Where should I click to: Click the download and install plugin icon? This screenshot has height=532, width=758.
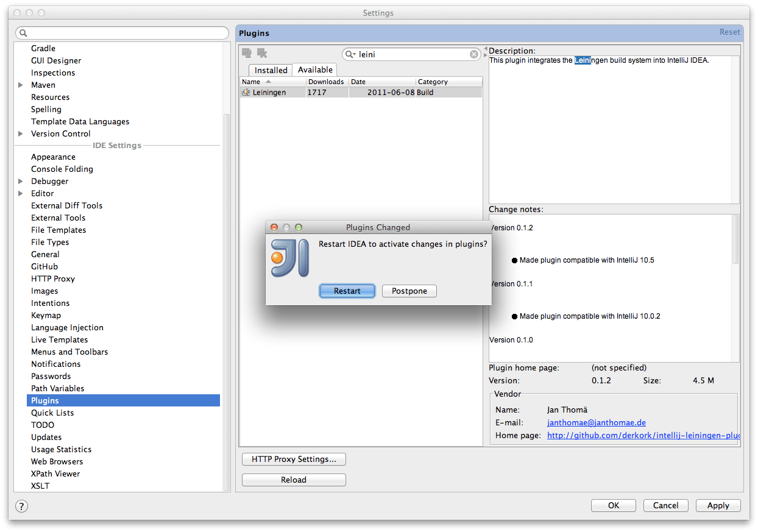pyautogui.click(x=246, y=53)
